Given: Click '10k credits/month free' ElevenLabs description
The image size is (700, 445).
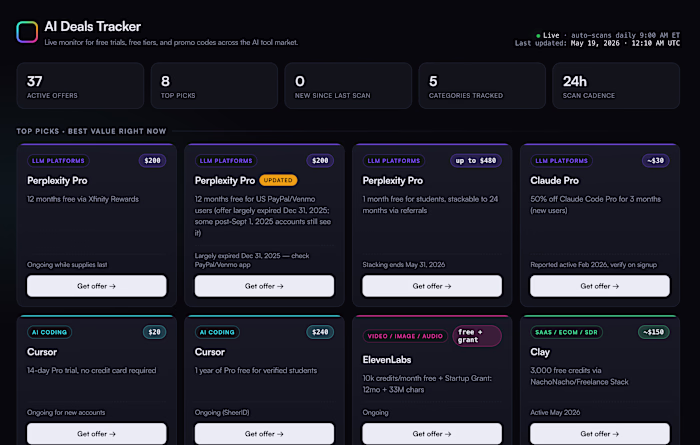Looking at the screenshot, I should [427, 384].
